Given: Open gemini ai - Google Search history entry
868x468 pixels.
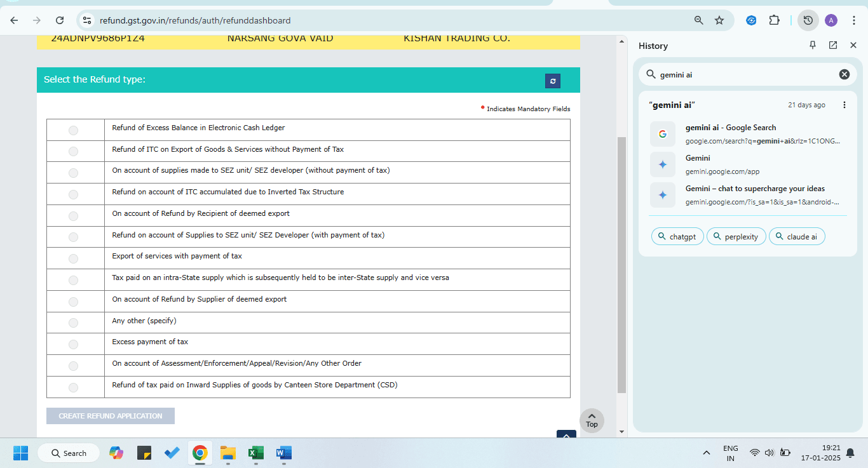Looking at the screenshot, I should coord(747,134).
